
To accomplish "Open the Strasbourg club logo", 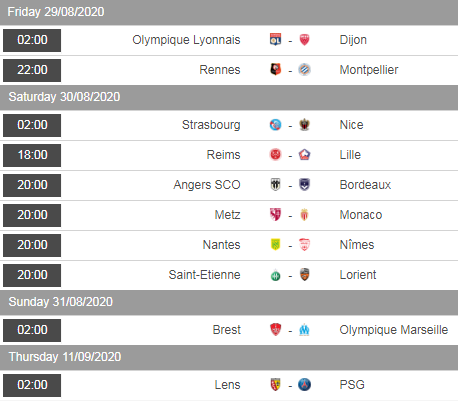I will pyautogui.click(x=275, y=125).
